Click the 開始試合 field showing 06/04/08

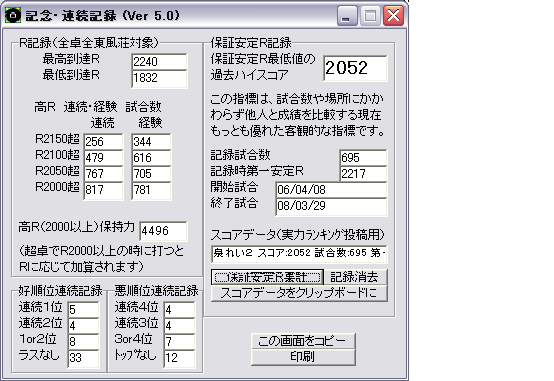coord(331,190)
